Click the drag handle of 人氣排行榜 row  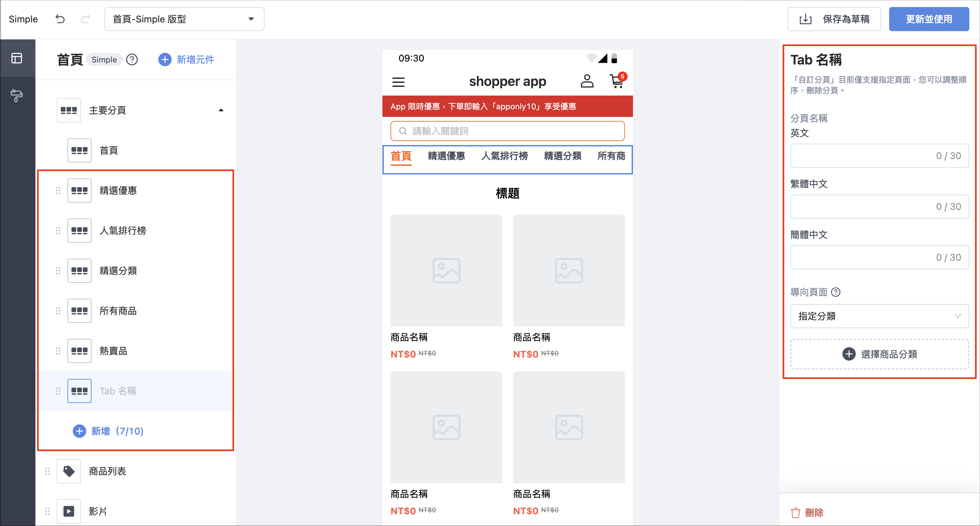point(58,231)
